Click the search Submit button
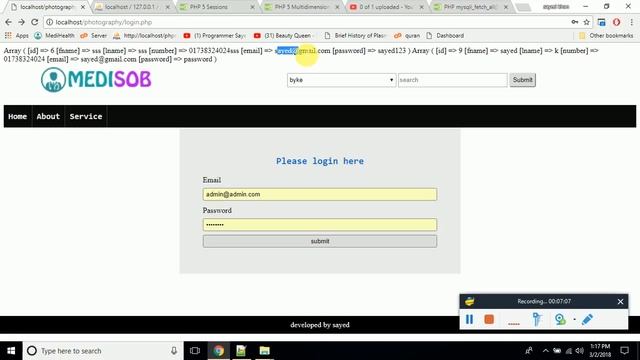This screenshot has width=640, height=360. coord(522,80)
